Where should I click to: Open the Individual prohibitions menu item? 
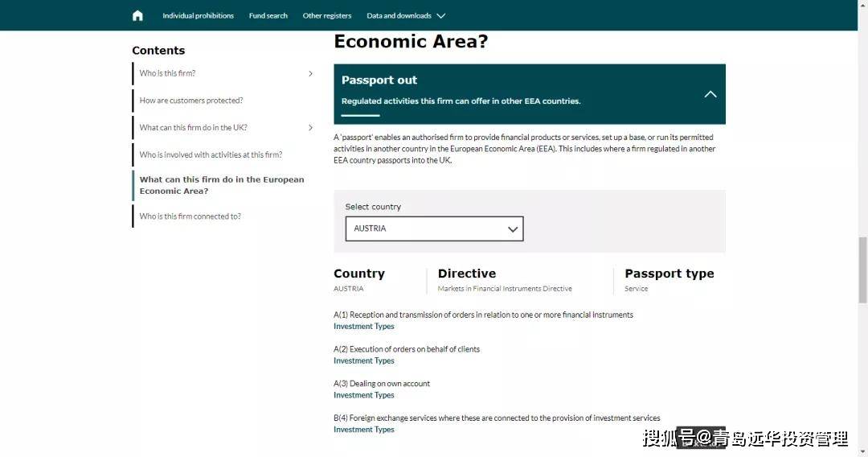[198, 15]
